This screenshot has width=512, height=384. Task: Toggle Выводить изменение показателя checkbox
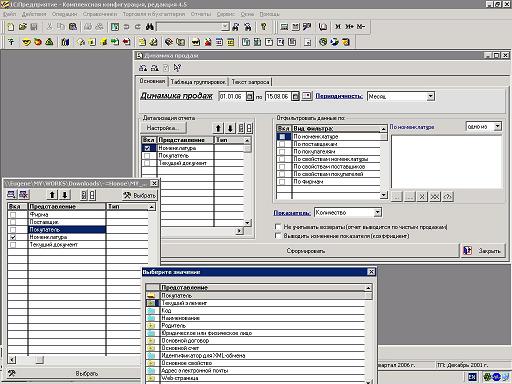point(278,236)
